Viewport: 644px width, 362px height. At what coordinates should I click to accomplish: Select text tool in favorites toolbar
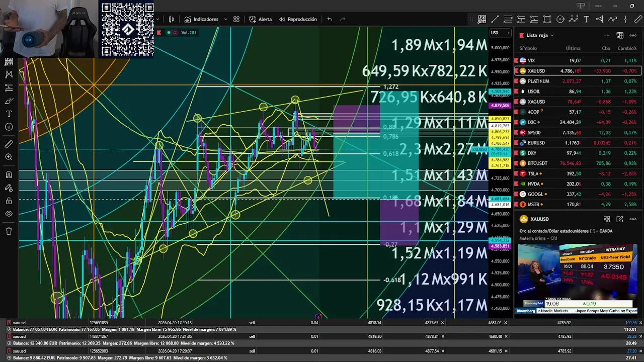click(587, 19)
